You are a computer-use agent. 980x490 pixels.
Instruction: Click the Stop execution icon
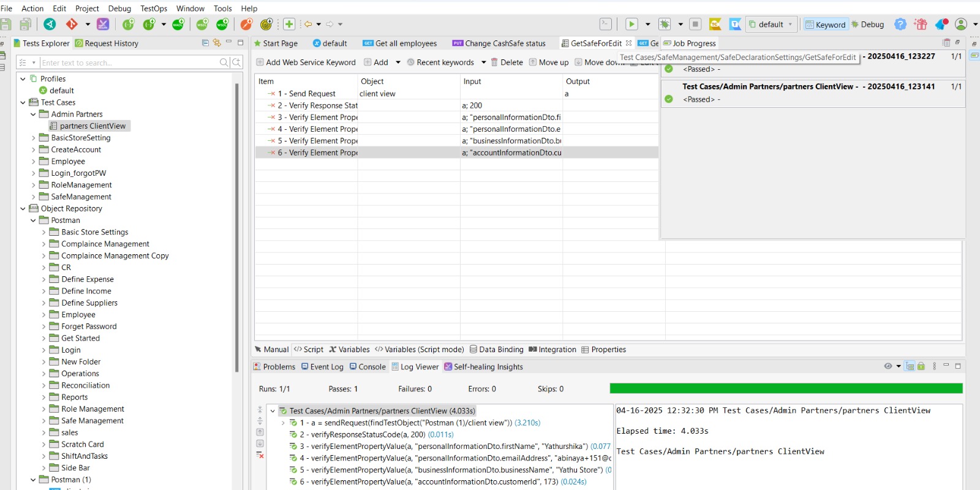(695, 24)
